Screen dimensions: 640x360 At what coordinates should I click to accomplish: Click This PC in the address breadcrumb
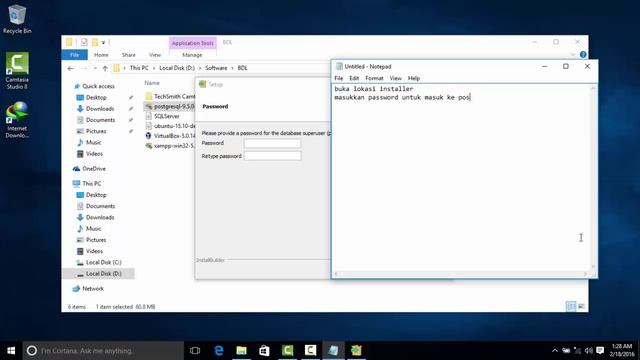click(x=139, y=68)
